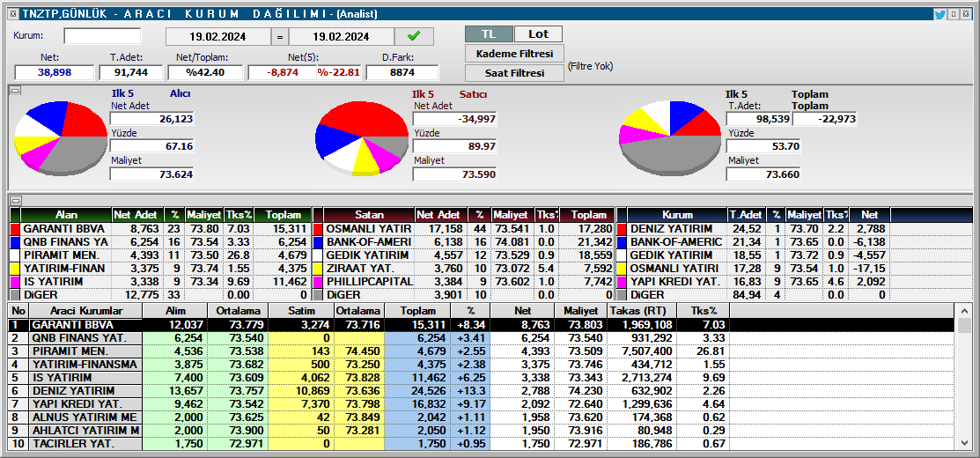Viewport: 980px width, 458px height.
Task: Open the Kademe Filtresi filter
Action: pyautogui.click(x=514, y=53)
